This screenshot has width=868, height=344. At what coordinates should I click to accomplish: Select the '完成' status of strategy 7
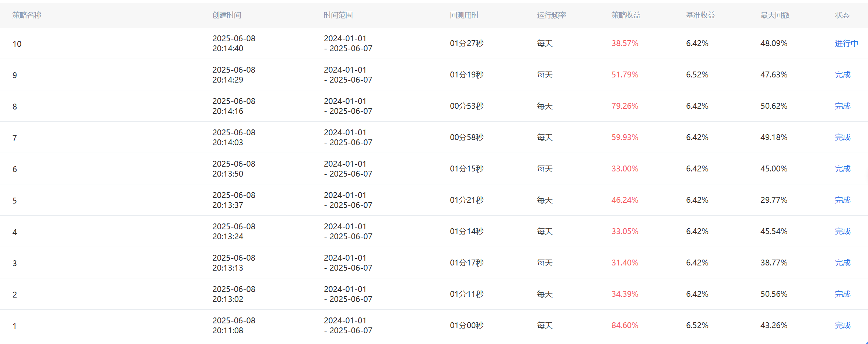pyautogui.click(x=843, y=138)
